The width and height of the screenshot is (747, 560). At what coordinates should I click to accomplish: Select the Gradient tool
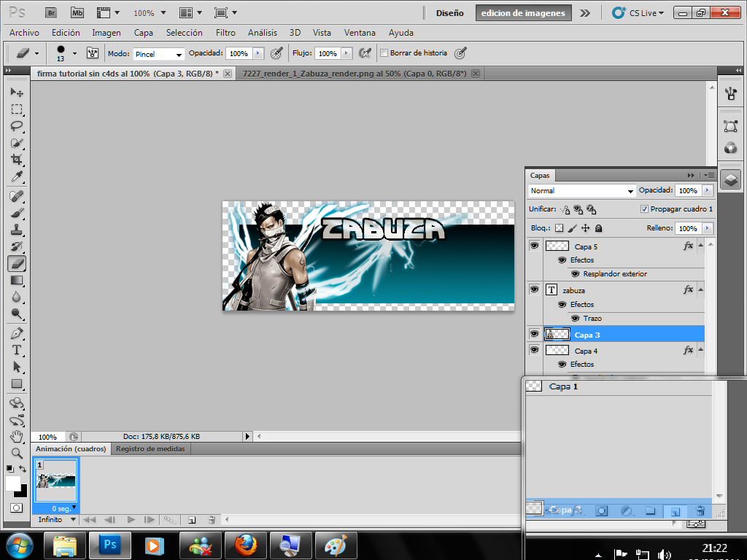pos(17,280)
